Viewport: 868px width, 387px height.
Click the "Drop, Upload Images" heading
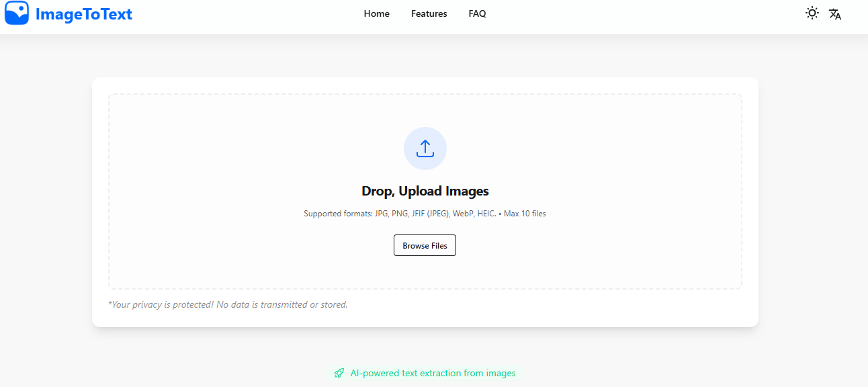[x=425, y=191]
